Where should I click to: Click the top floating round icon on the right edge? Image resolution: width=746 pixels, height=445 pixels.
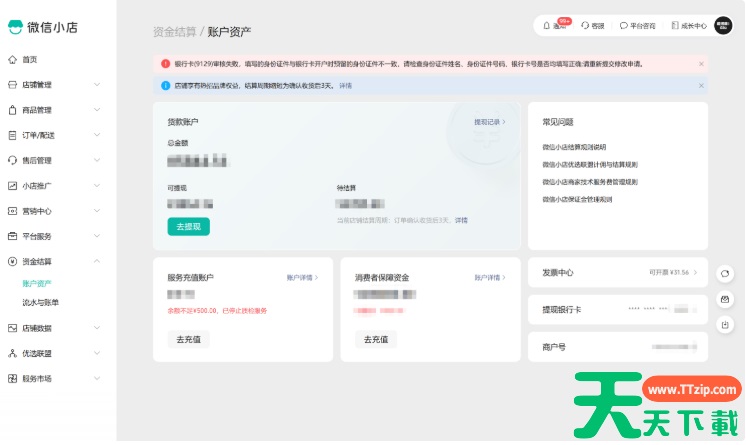click(x=724, y=273)
